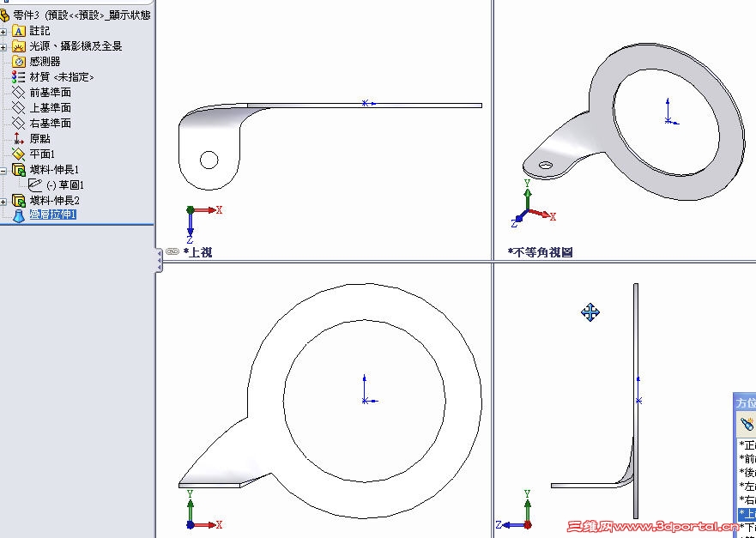Collapse the 填料-伸長1 tree node
756x538 pixels.
(x=3, y=171)
